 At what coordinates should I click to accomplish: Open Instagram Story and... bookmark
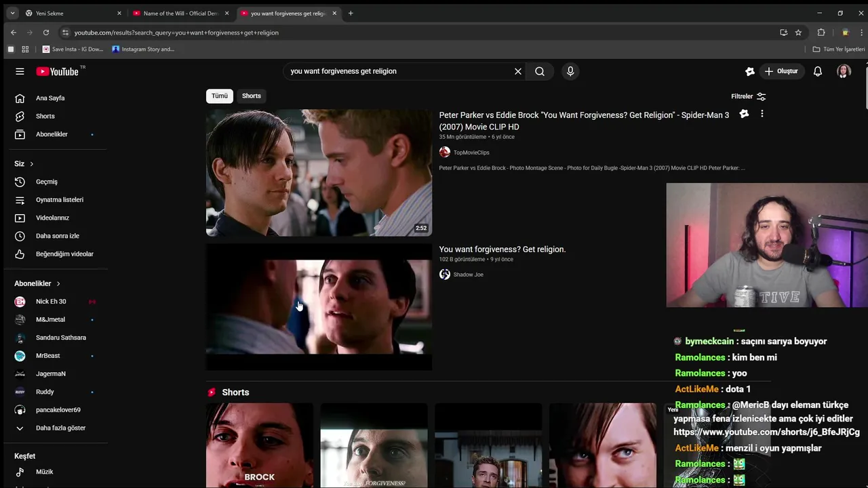(x=143, y=49)
